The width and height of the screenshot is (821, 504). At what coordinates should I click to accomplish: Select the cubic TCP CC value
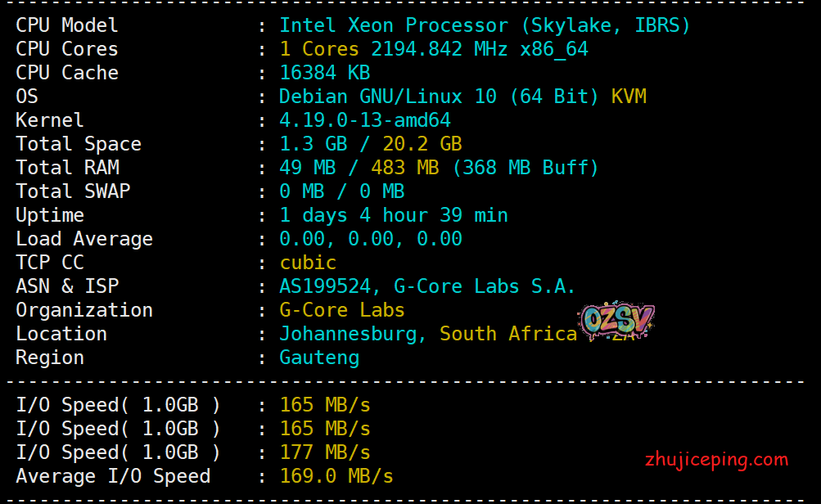[308, 263]
